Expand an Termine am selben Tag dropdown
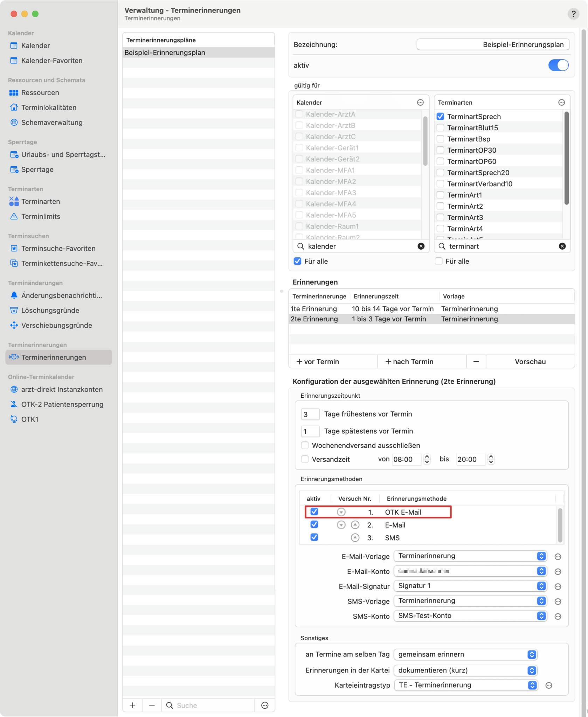588x717 pixels. 465,654
